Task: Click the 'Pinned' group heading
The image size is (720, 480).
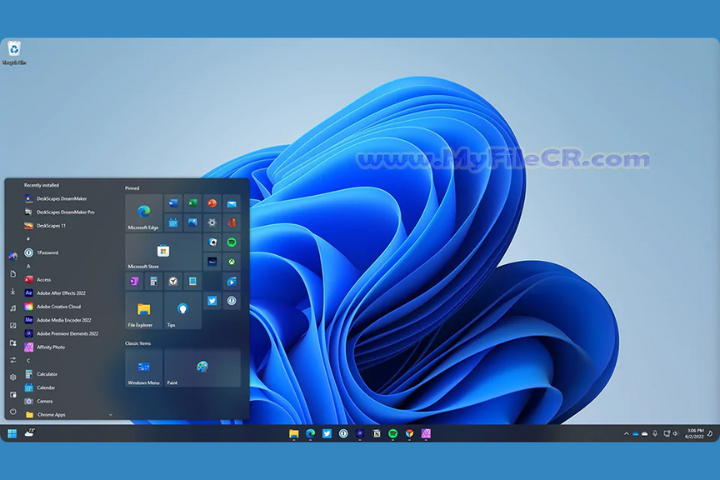Action: point(132,188)
